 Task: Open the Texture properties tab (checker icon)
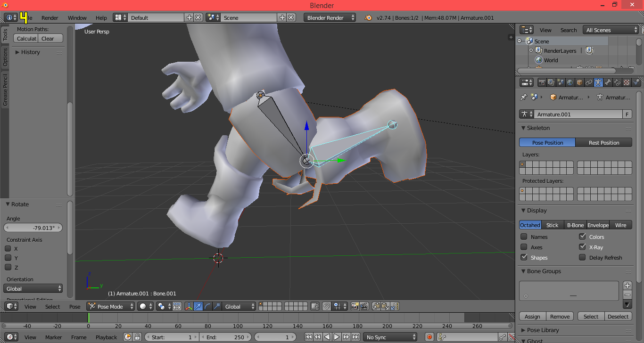(627, 82)
